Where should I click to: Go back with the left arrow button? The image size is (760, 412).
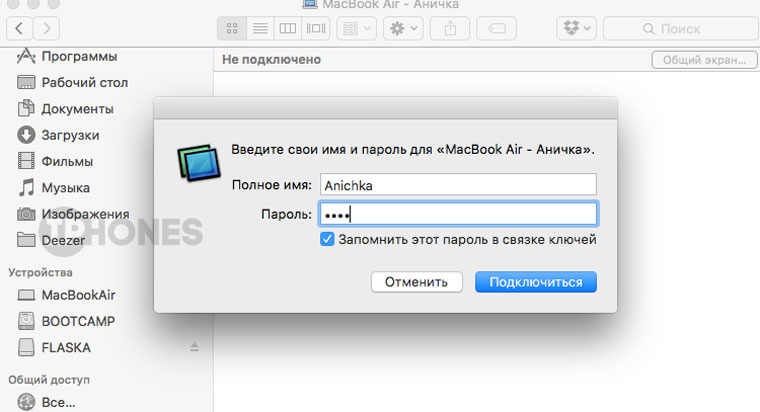(x=19, y=29)
